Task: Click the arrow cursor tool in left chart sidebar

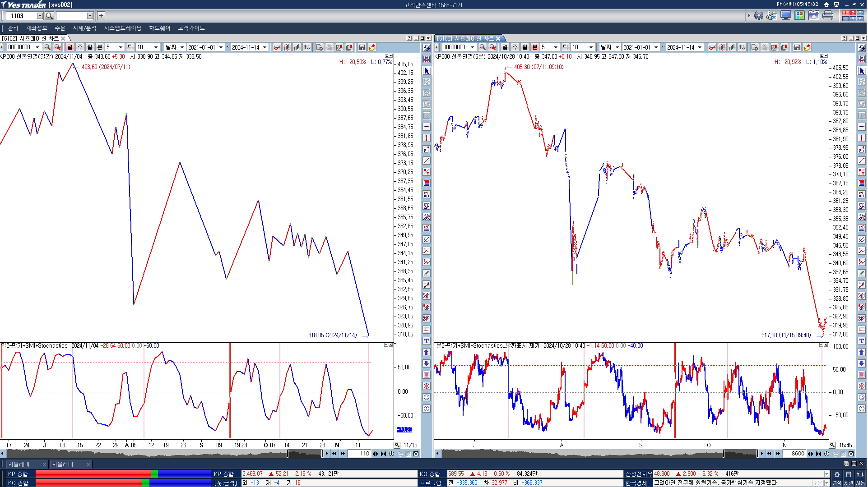Action: pos(427,71)
